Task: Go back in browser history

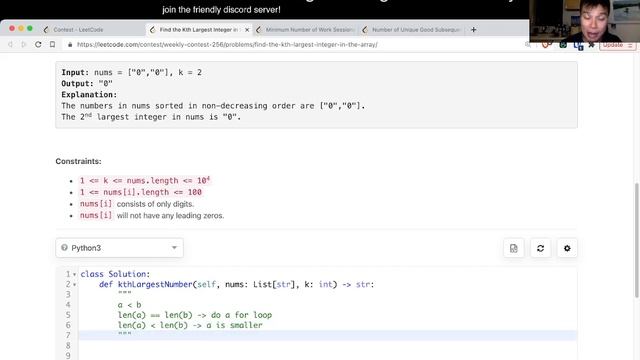Action: (x=11, y=44)
